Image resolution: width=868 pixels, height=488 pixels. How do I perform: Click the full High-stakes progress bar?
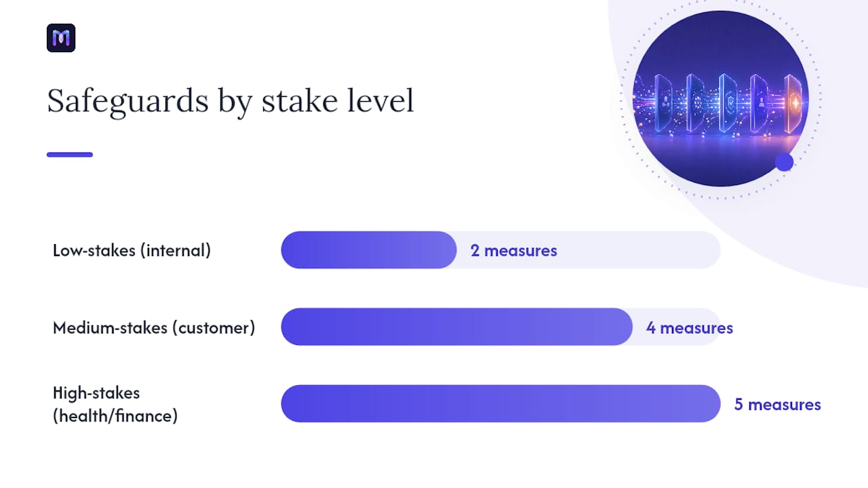(500, 404)
